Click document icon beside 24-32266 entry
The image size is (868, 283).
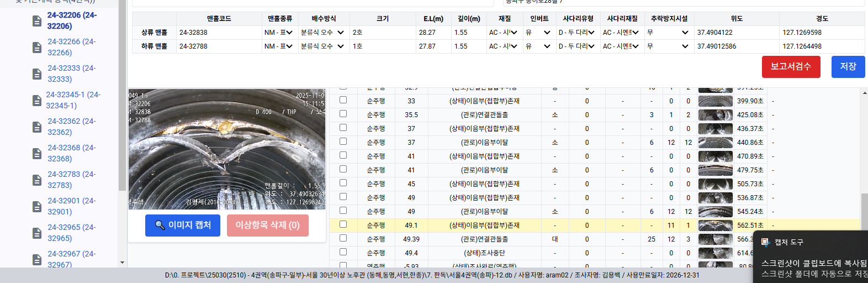pyautogui.click(x=37, y=48)
